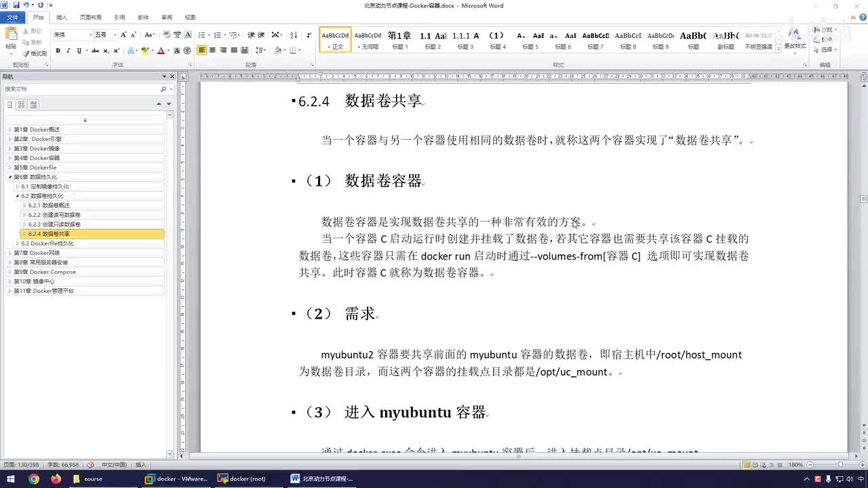This screenshot has height=488, width=868.
Task: Open the Change Case (Aa) dropdown
Action: 149,35
